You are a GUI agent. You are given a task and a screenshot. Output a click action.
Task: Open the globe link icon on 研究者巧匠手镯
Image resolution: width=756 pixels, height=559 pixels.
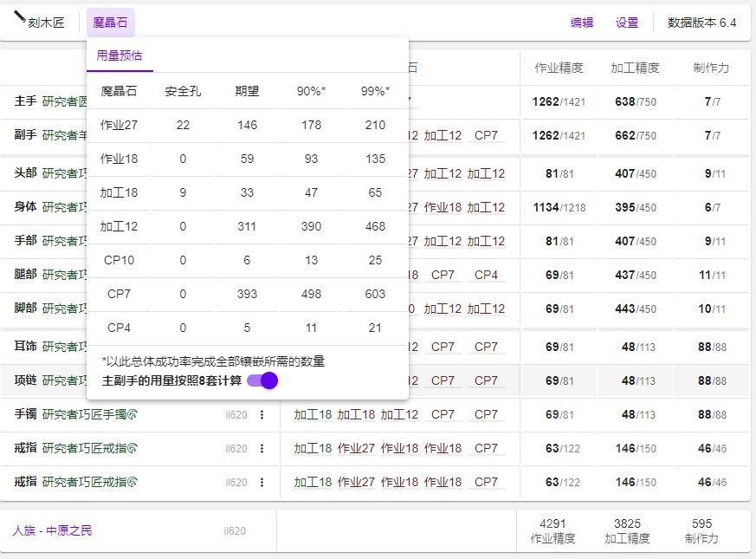(x=132, y=414)
